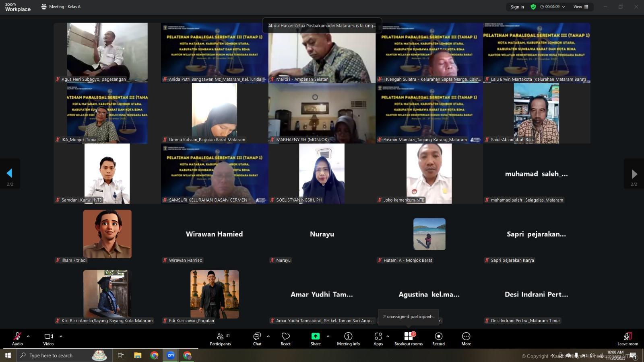Start recording with the Record button

tap(438, 339)
